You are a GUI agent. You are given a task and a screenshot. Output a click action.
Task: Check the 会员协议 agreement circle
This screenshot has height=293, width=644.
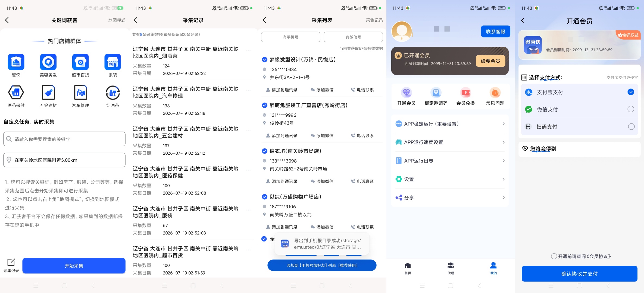click(554, 256)
